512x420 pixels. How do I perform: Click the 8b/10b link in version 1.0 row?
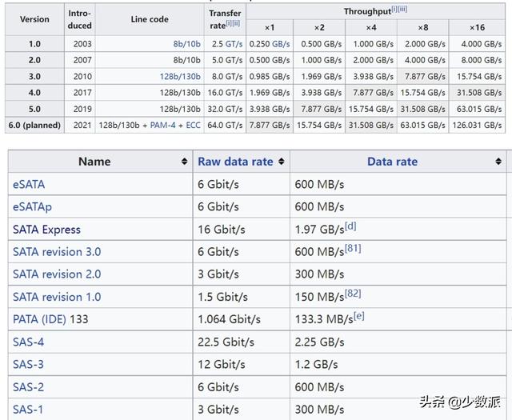(189, 42)
